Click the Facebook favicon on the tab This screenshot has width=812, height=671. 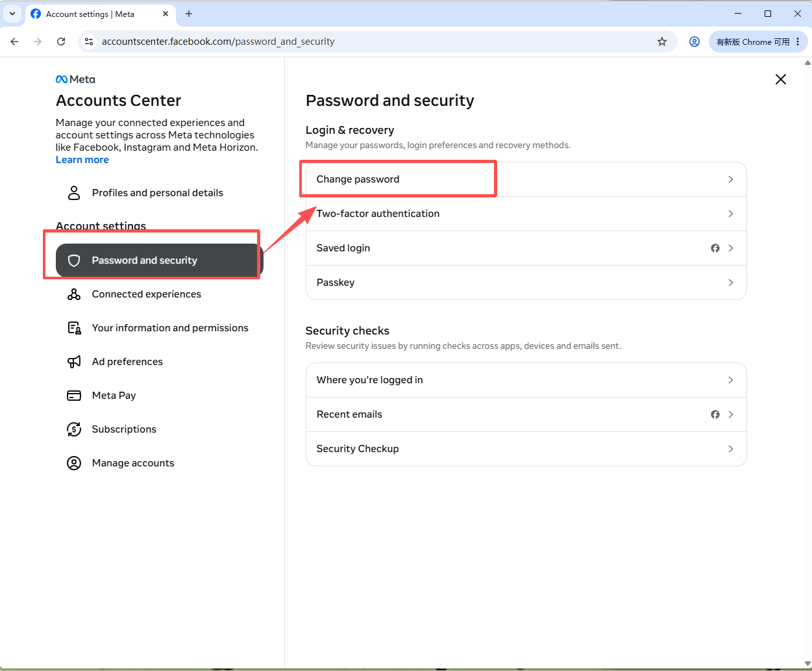36,14
